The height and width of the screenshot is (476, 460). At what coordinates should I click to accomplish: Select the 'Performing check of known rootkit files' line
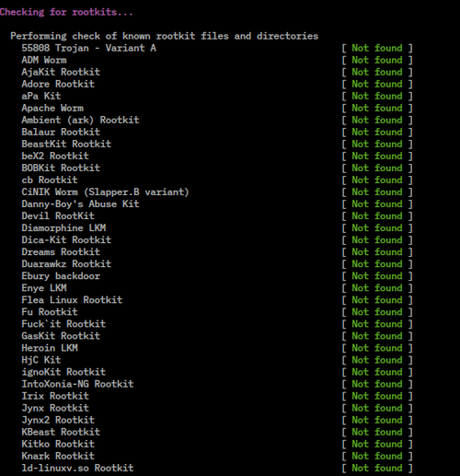(x=165, y=36)
